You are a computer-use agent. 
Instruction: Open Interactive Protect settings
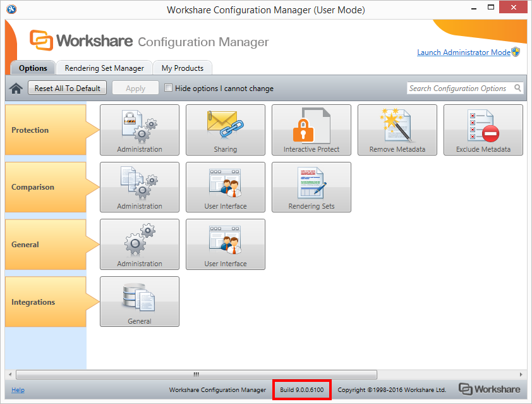point(311,130)
